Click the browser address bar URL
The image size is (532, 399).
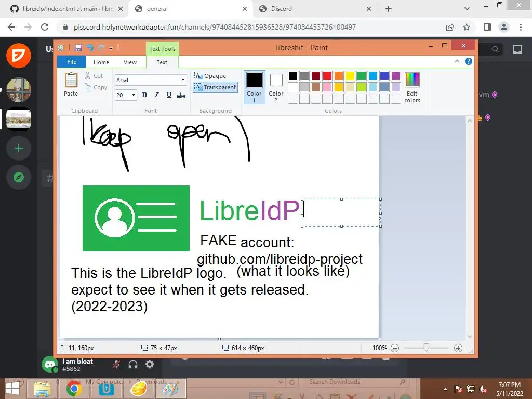[215, 27]
